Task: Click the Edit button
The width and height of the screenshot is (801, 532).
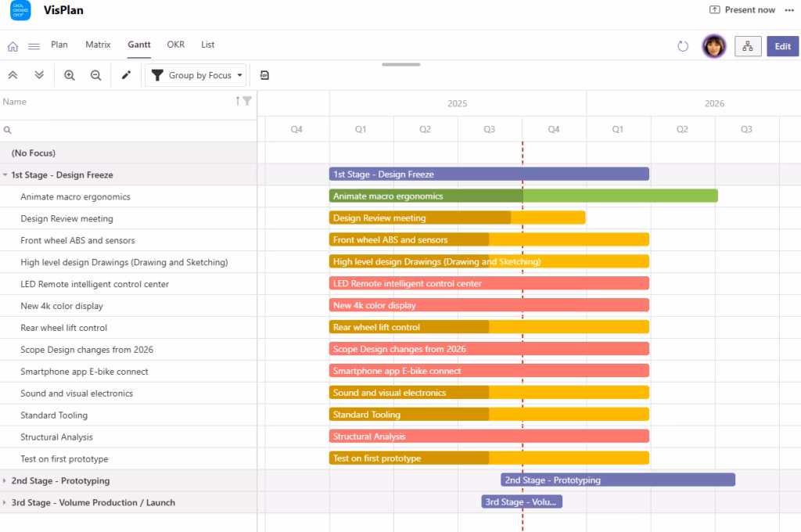Action: click(782, 46)
